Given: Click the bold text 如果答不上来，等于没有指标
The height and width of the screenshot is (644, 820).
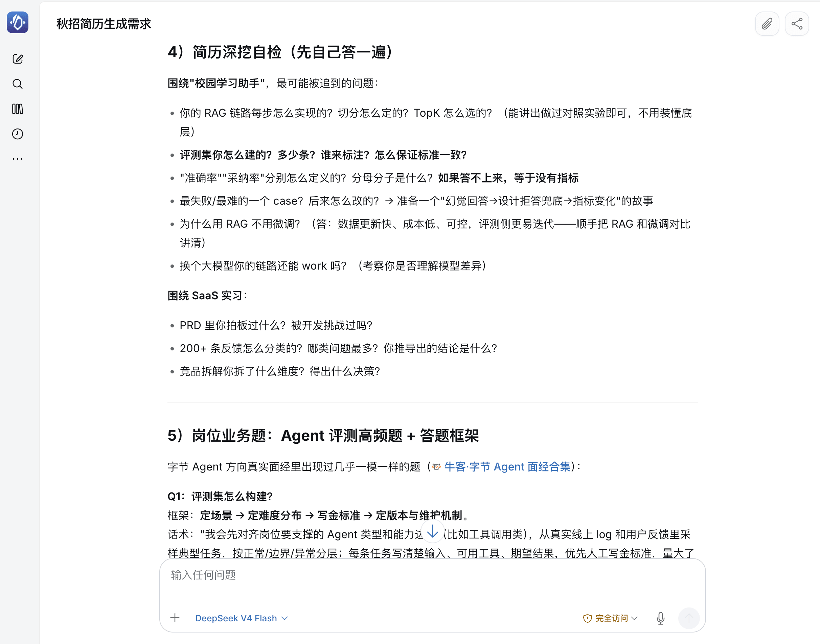Looking at the screenshot, I should coord(508,178).
